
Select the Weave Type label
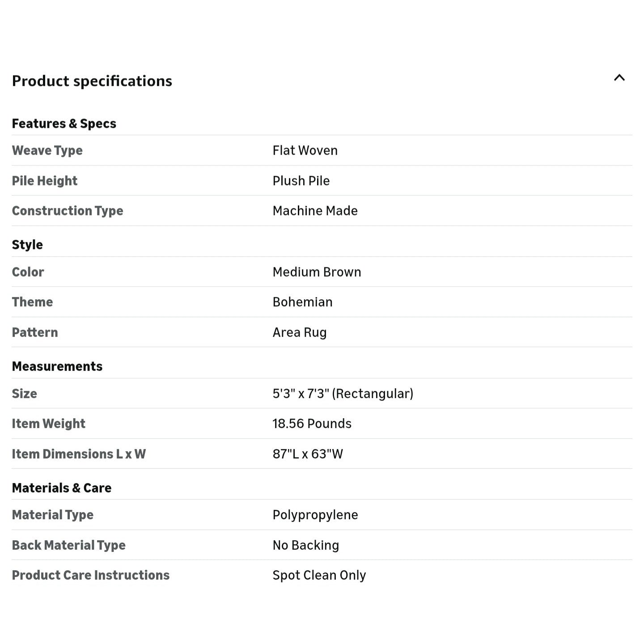[47, 150]
